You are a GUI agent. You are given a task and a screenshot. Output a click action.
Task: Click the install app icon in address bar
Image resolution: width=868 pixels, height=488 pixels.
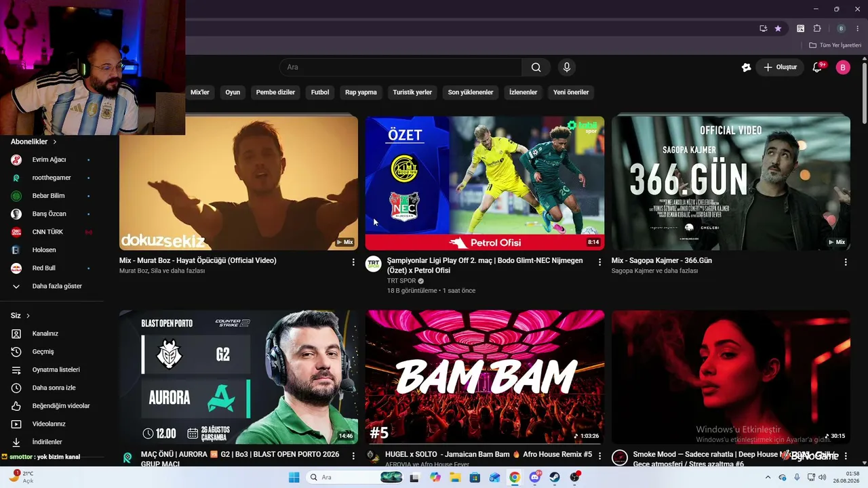pos(764,28)
